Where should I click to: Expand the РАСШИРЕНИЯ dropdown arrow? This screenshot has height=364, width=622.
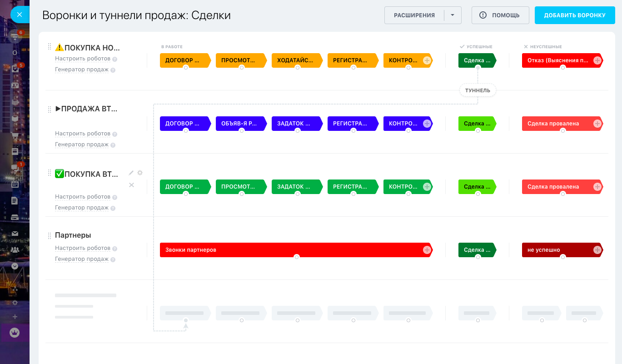(x=452, y=15)
